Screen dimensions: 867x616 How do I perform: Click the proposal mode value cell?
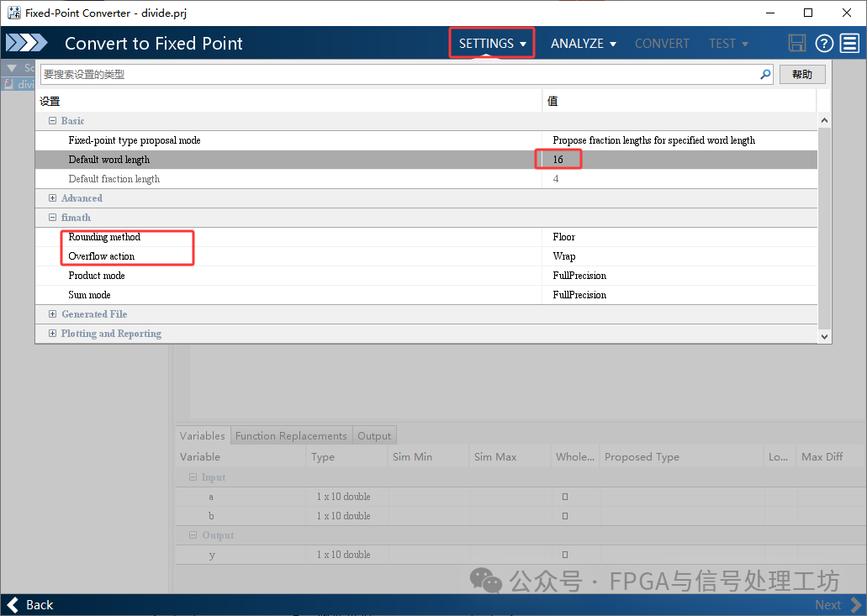(x=679, y=140)
